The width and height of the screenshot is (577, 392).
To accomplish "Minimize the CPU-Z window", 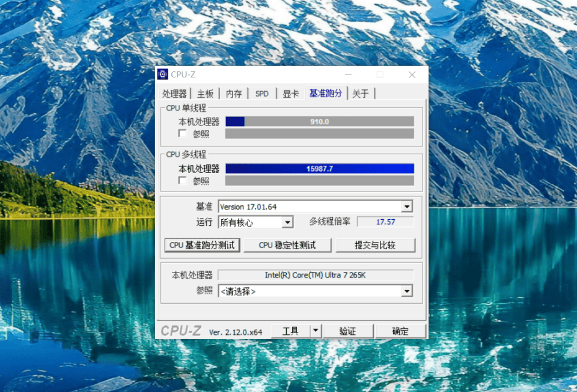I will point(348,74).
